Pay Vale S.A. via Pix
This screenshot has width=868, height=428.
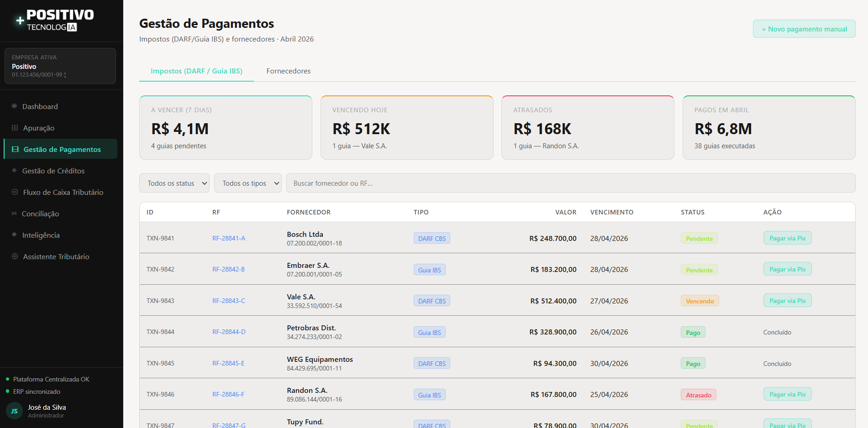pos(788,300)
